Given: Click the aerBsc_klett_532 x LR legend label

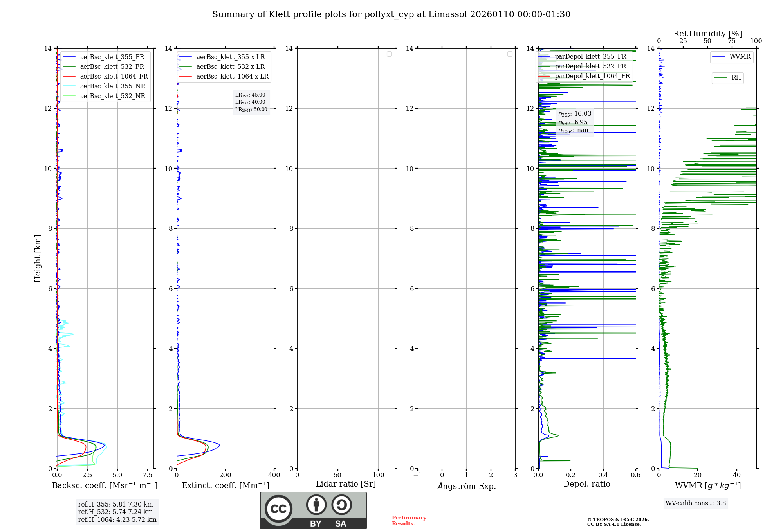Looking at the screenshot, I should tap(231, 67).
